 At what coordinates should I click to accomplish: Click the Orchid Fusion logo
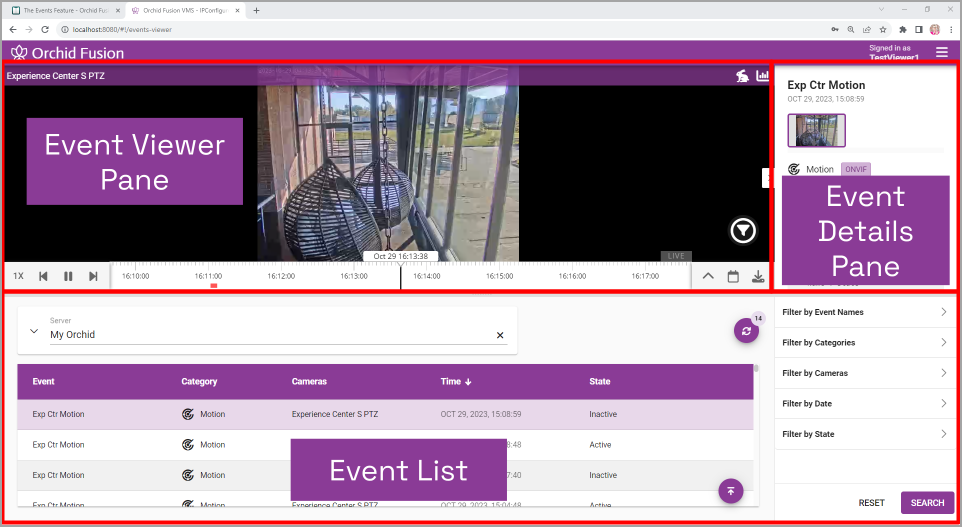pyautogui.click(x=67, y=53)
